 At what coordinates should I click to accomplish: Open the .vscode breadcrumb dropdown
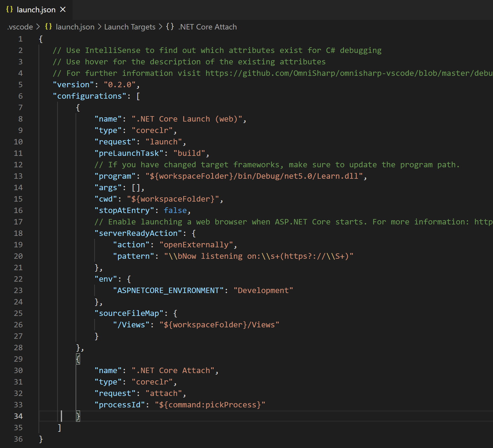point(20,27)
